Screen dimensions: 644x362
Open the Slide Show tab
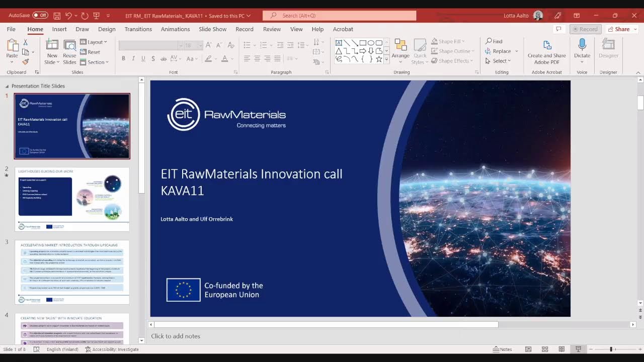point(212,29)
